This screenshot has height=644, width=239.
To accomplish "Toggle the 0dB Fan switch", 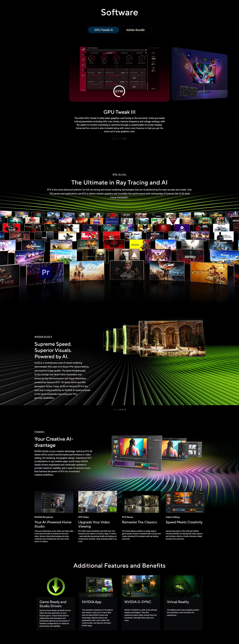I will point(153,59).
